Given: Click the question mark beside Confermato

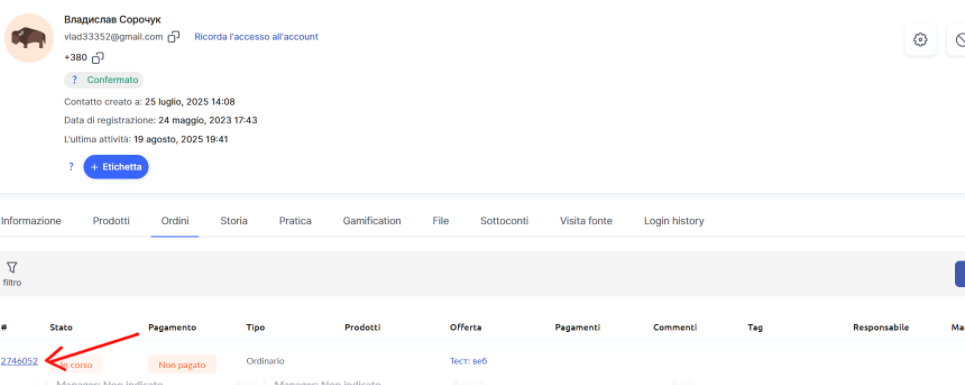Looking at the screenshot, I should click(74, 80).
